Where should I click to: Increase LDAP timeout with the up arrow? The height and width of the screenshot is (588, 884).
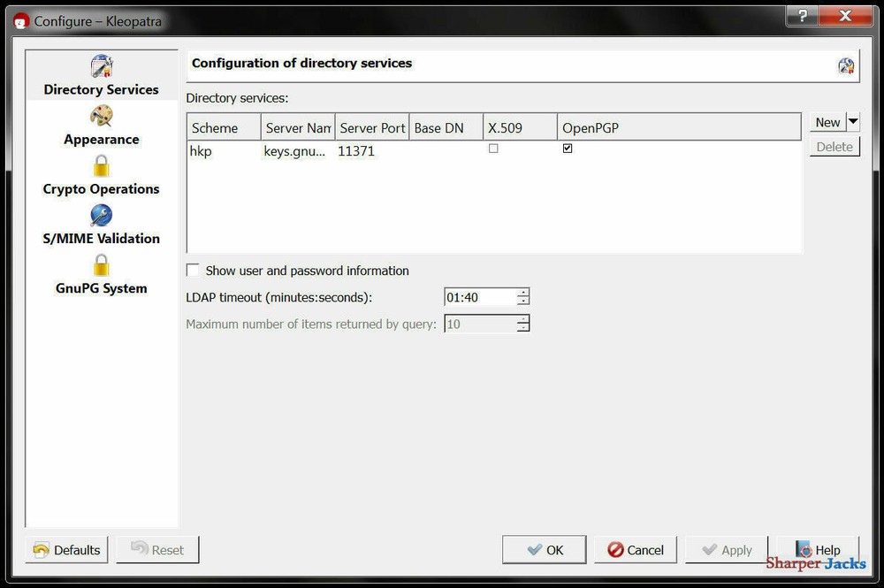[522, 293]
